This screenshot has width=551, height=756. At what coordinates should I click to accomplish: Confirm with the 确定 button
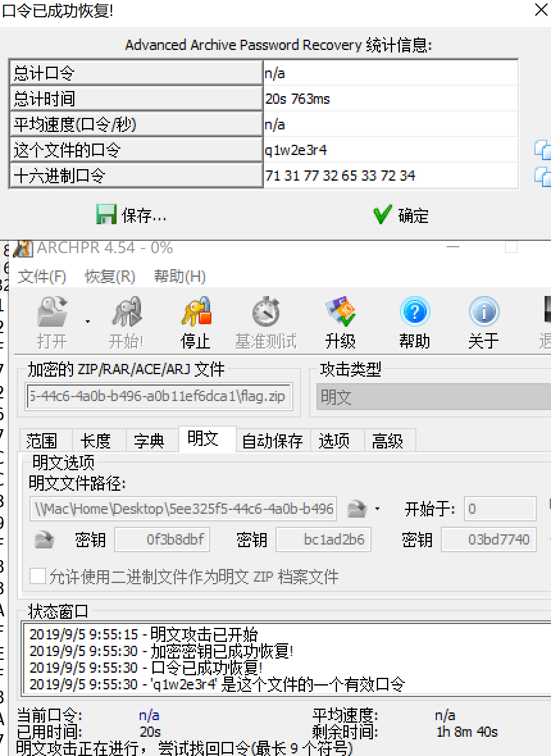(401, 215)
